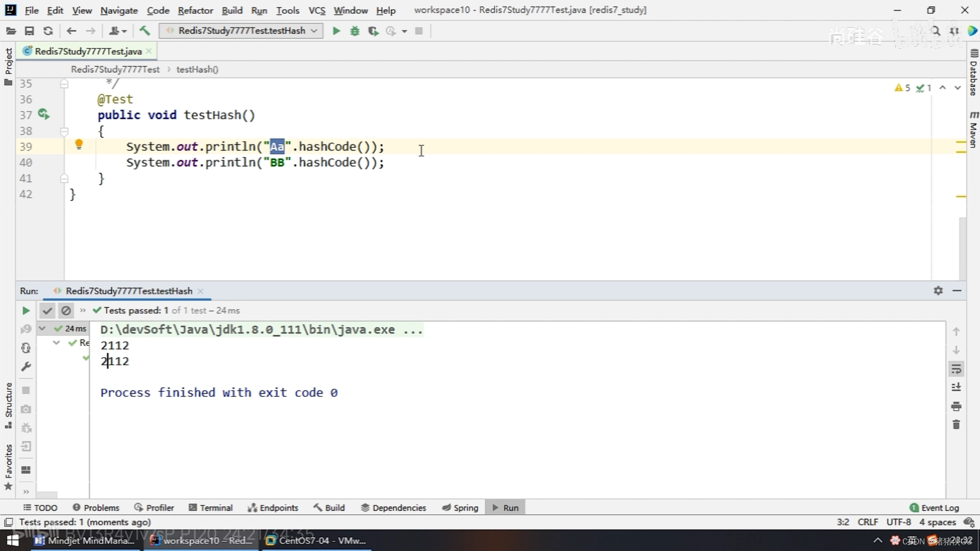Print the console output
This screenshot has height=551, width=980.
point(957,407)
